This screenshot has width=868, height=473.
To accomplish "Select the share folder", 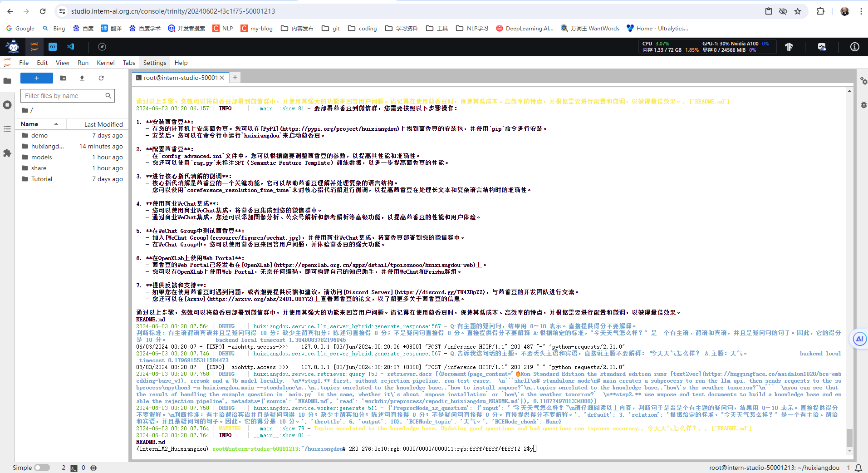I will click(72, 168).
